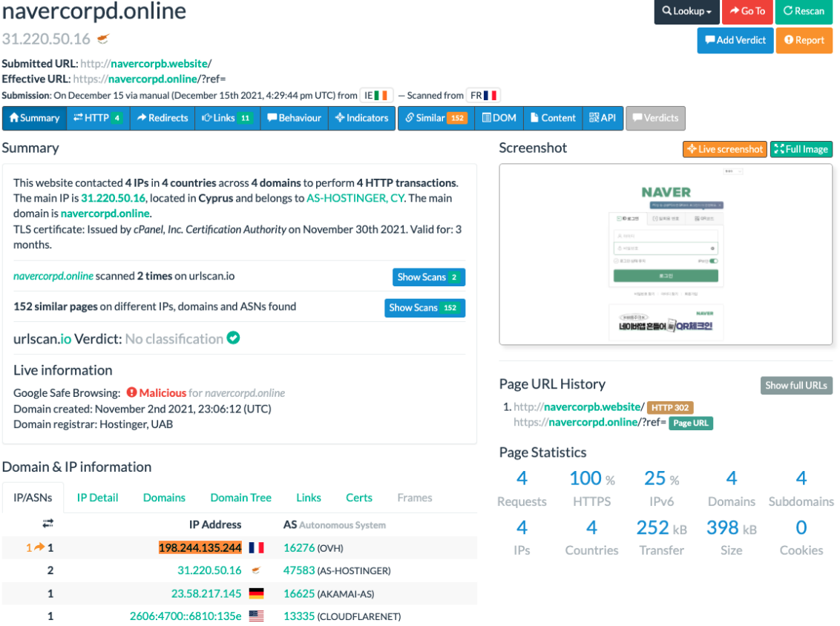
Task: Click the disabled Frames tab
Action: (x=415, y=498)
